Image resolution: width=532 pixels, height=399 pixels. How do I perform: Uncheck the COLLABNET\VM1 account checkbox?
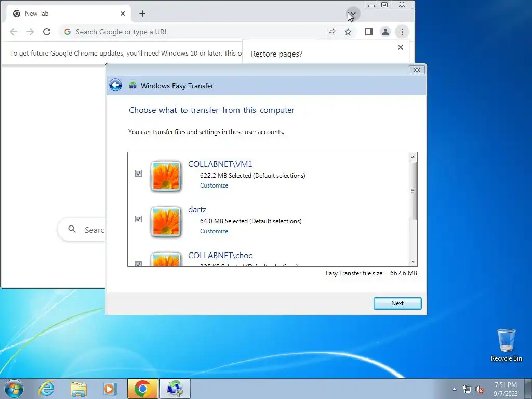pyautogui.click(x=138, y=174)
